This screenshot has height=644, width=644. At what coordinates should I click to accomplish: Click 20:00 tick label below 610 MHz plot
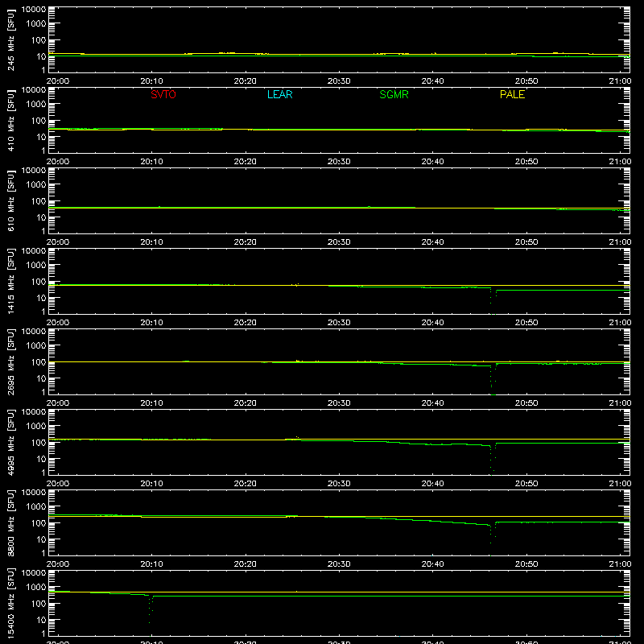tap(57, 242)
